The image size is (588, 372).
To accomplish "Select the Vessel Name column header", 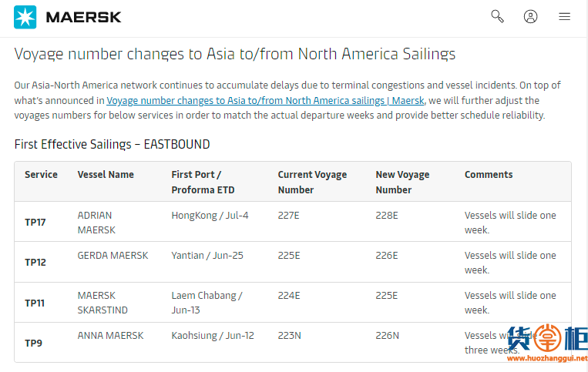I will (x=106, y=175).
